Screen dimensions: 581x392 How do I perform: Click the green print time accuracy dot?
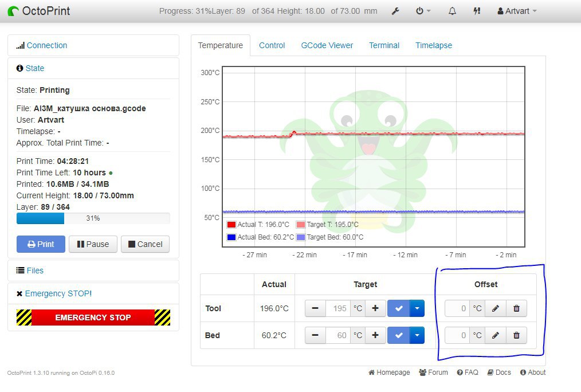(111, 173)
